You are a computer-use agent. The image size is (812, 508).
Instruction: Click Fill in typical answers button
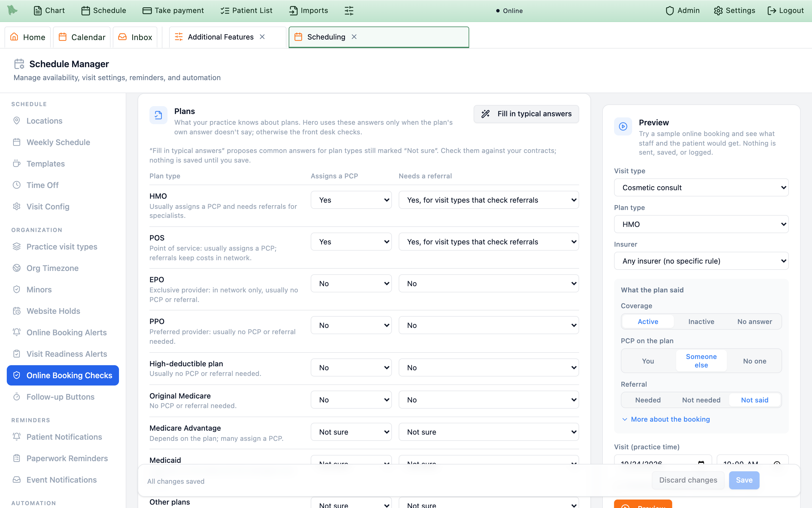tap(526, 114)
